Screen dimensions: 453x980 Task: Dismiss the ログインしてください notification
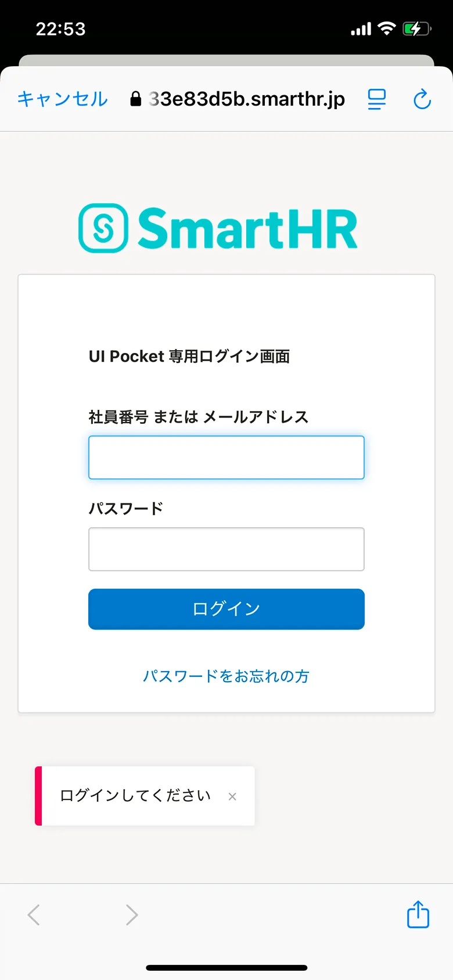232,797
